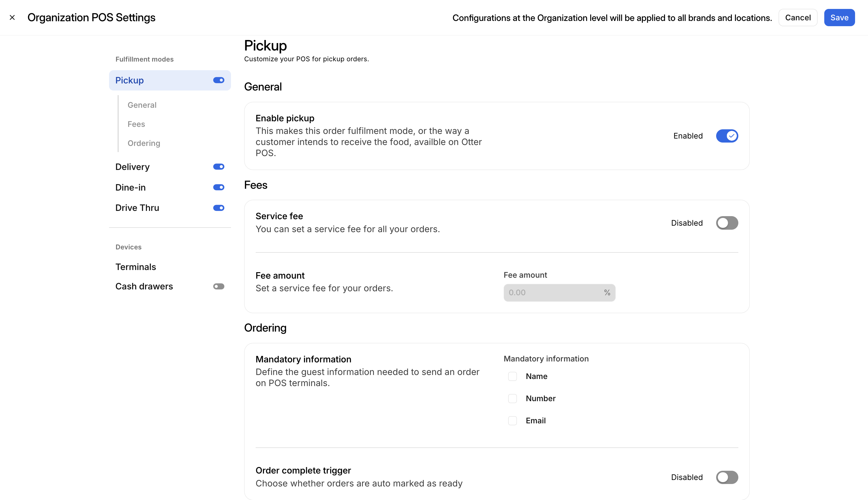Disable the Enable pickup toggle
The width and height of the screenshot is (868, 500).
[x=727, y=136]
